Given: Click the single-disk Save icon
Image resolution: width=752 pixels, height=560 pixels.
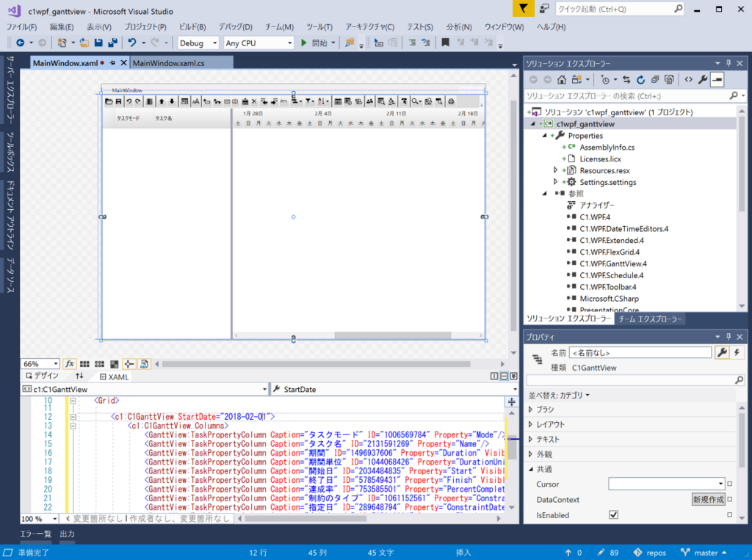Looking at the screenshot, I should [x=98, y=43].
